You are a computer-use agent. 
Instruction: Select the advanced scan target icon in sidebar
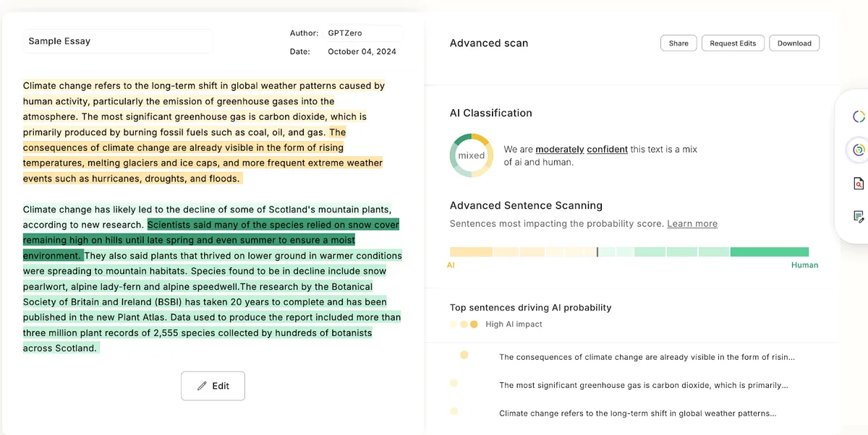click(x=859, y=150)
